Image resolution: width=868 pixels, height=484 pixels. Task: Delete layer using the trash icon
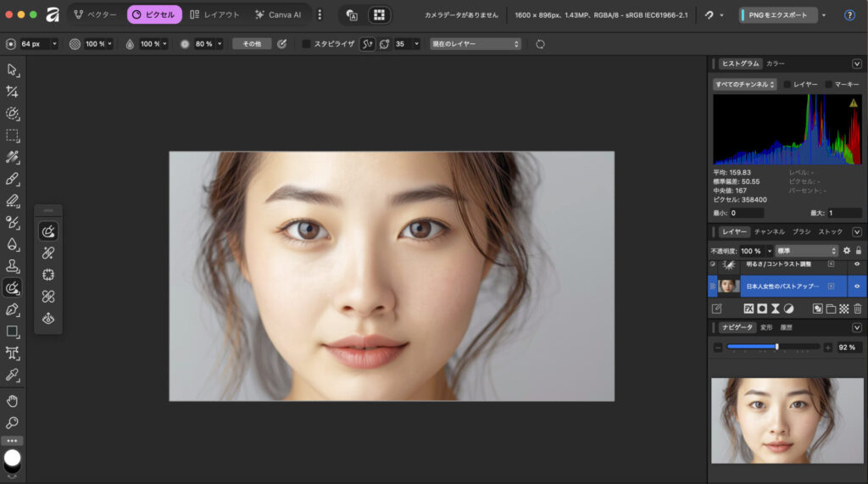857,309
